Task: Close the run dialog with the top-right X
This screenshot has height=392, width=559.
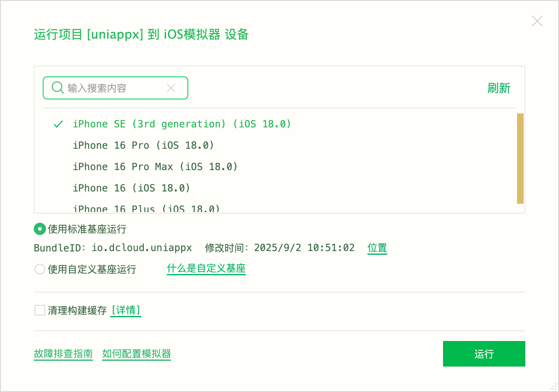Action: click(x=537, y=21)
